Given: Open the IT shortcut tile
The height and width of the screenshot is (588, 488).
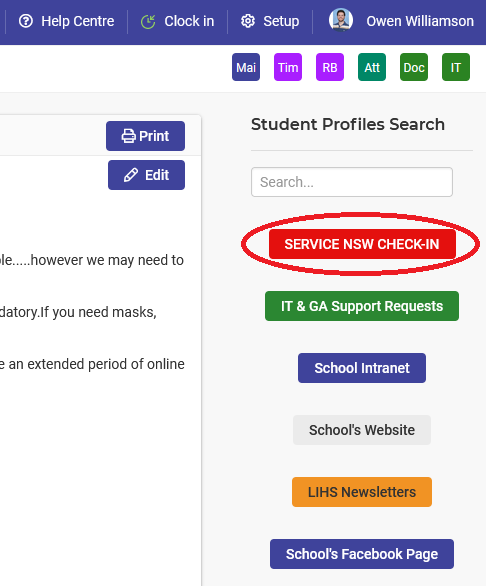Looking at the screenshot, I should [x=456, y=68].
